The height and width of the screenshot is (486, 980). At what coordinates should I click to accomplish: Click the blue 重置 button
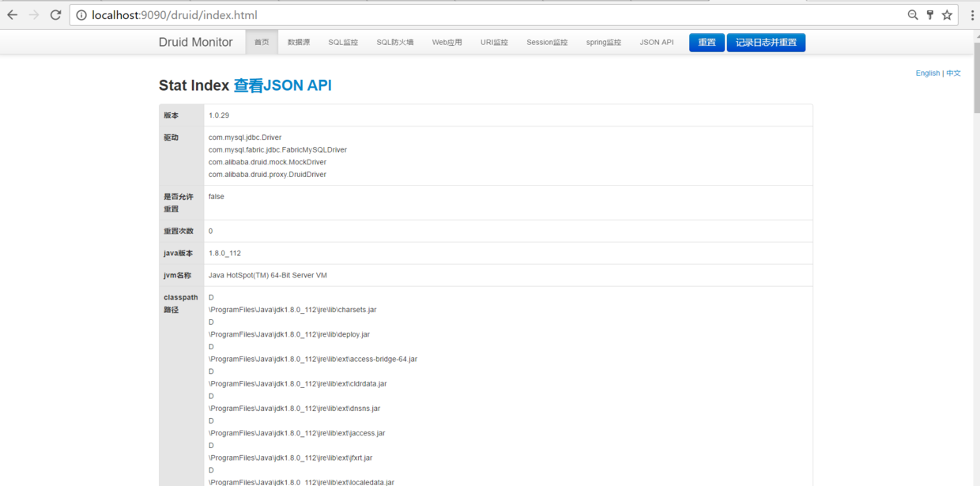pos(707,43)
